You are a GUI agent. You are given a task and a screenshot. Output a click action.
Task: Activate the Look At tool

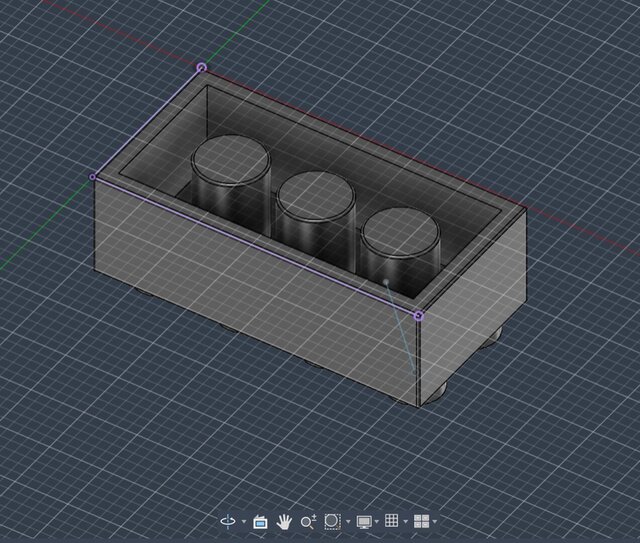pyautogui.click(x=260, y=522)
